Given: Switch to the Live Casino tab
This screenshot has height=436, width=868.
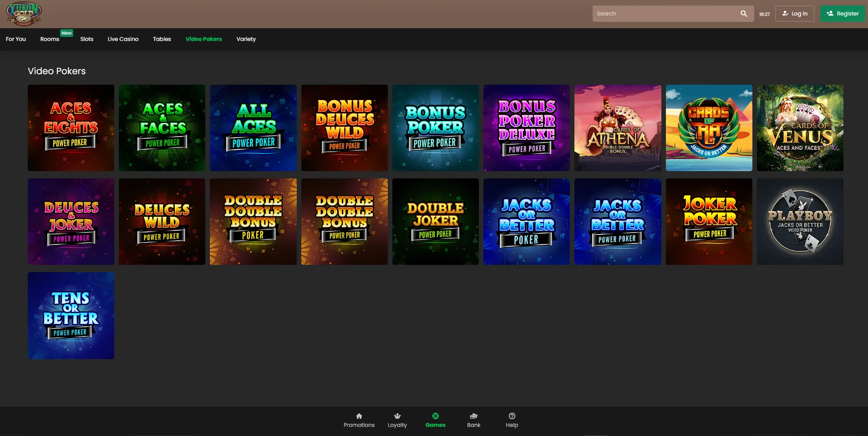Looking at the screenshot, I should point(123,39).
